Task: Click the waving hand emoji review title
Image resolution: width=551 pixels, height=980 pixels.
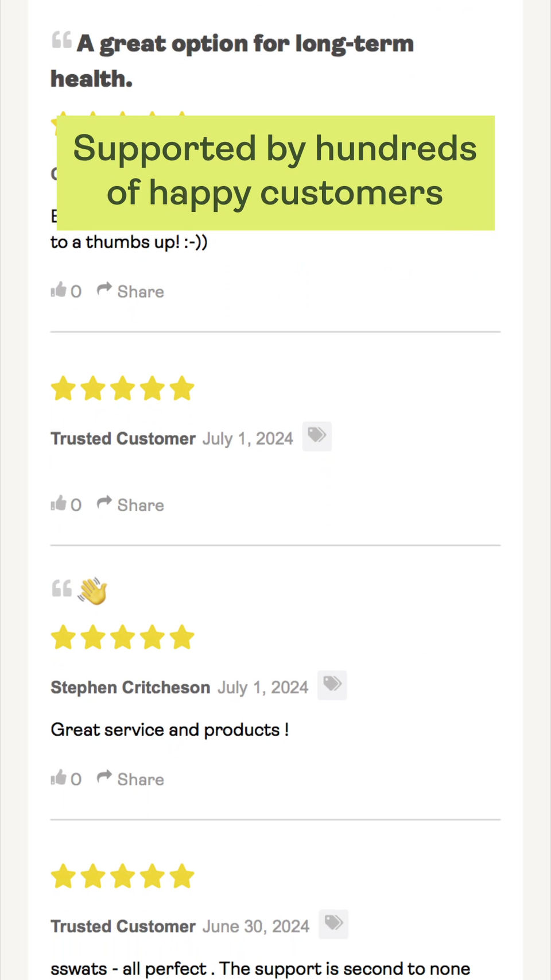Action: point(92,591)
